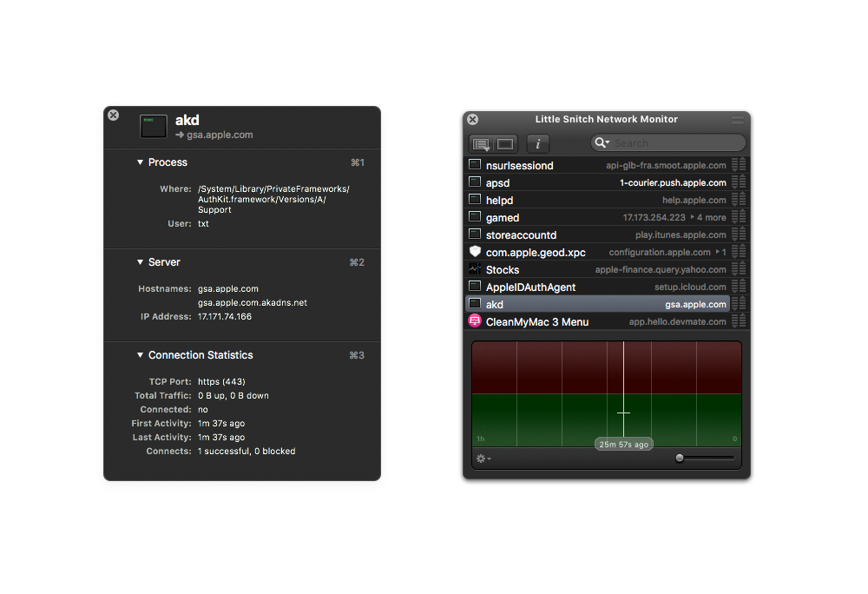Click traffic meter for AppleIDAuthAgent row
This screenshot has height=594, width=868.
pos(739,287)
